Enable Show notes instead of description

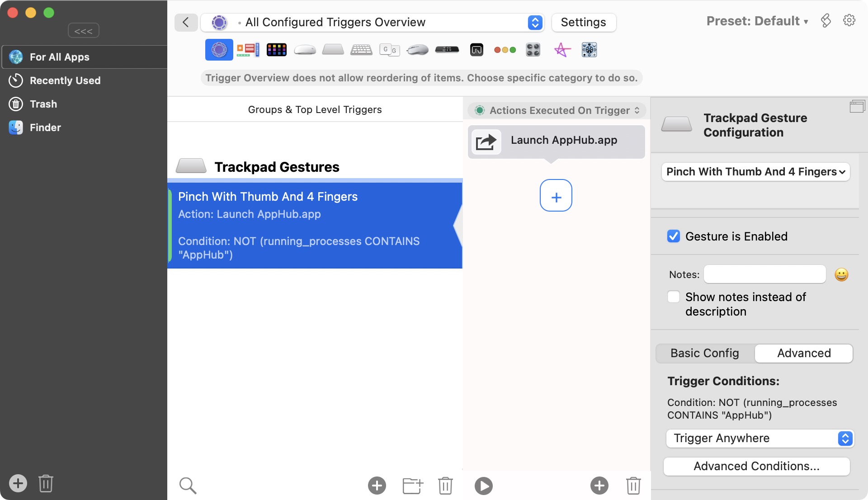click(674, 297)
